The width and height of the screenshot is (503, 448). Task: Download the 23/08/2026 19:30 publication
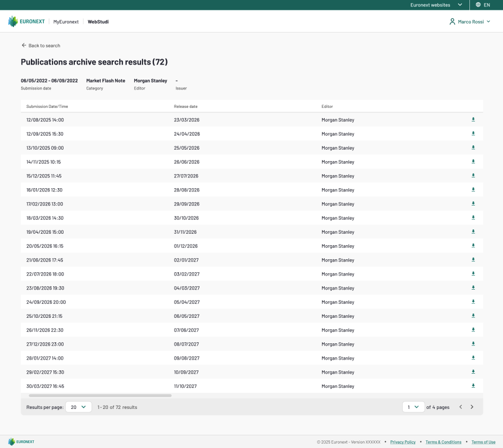473,288
